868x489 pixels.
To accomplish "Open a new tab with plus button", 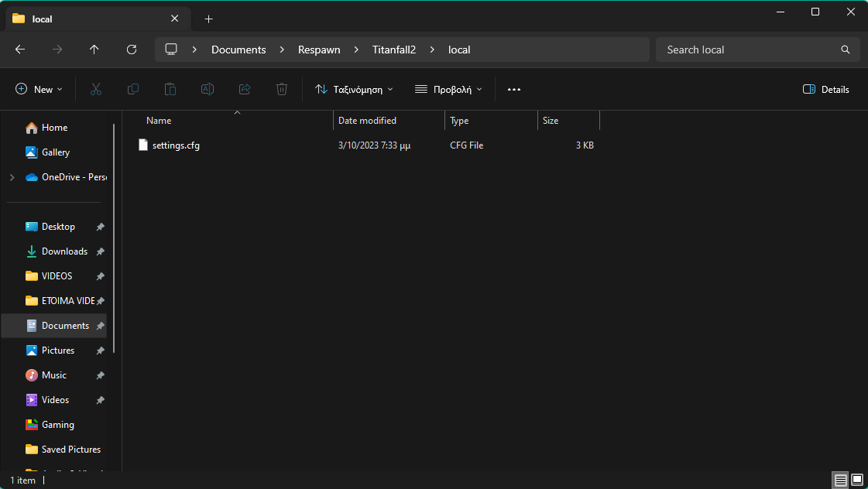I will tap(208, 19).
